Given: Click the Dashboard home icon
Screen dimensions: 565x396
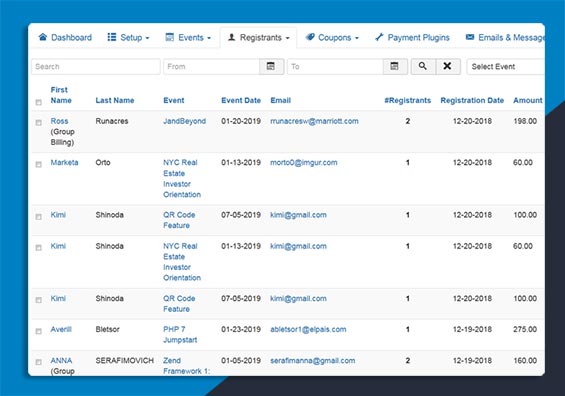Looking at the screenshot, I should coord(43,37).
